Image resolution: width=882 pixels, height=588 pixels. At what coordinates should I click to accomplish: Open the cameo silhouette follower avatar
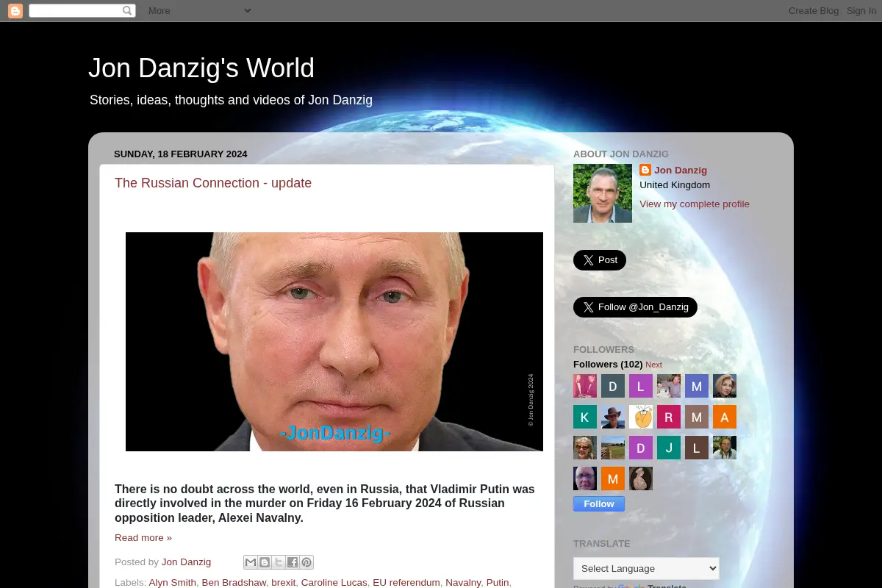[x=641, y=478]
